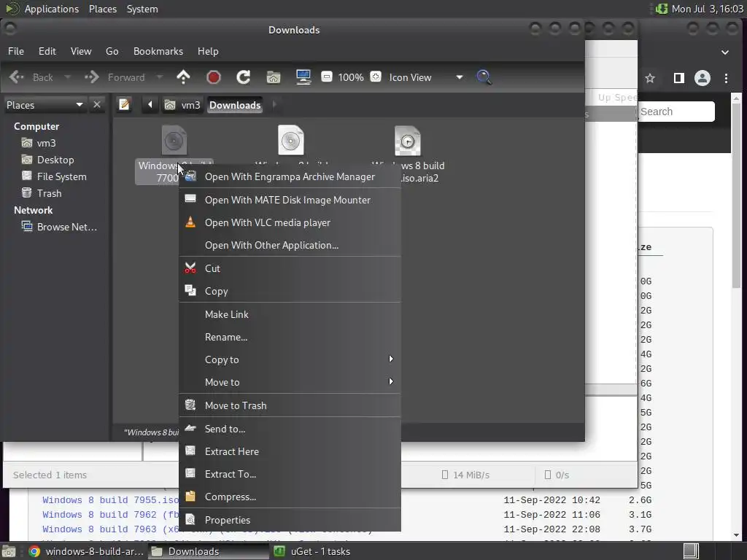The height and width of the screenshot is (560, 747).
Task: Select File System in the Places sidebar
Action: 54,176
